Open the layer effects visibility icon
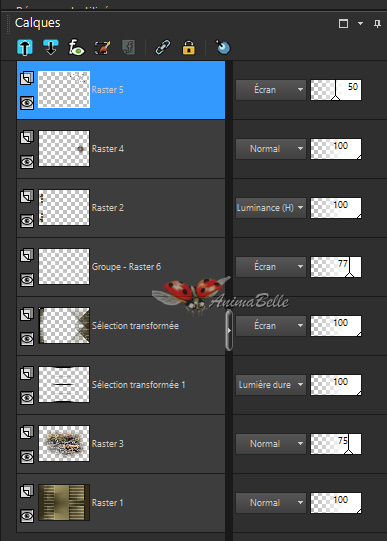Image resolution: width=387 pixels, height=541 pixels. click(76, 47)
